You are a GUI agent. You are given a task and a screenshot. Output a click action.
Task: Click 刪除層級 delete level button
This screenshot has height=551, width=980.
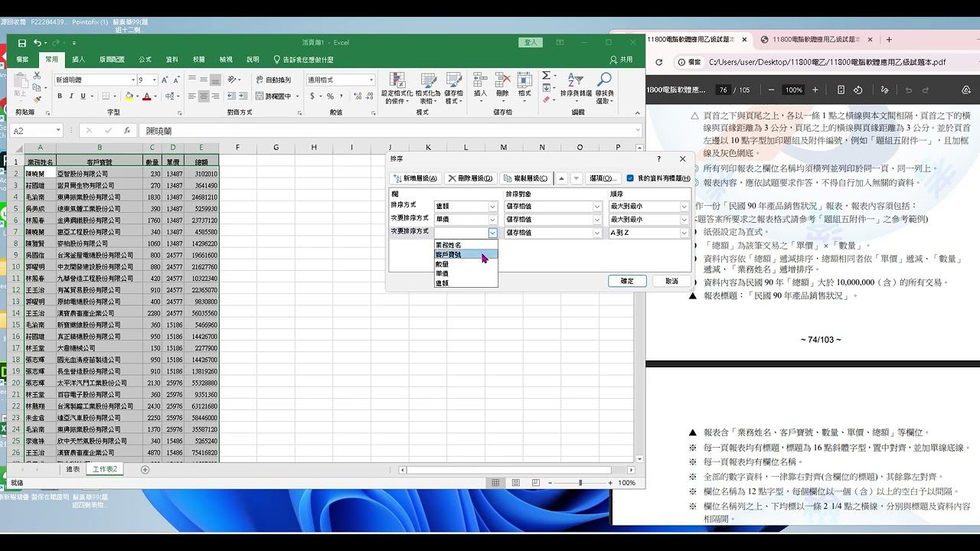coord(470,178)
